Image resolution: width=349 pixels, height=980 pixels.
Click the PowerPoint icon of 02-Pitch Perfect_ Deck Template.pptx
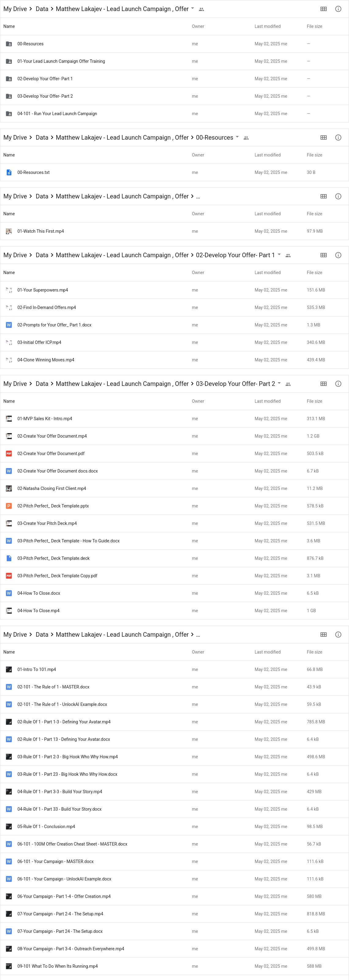tap(9, 506)
